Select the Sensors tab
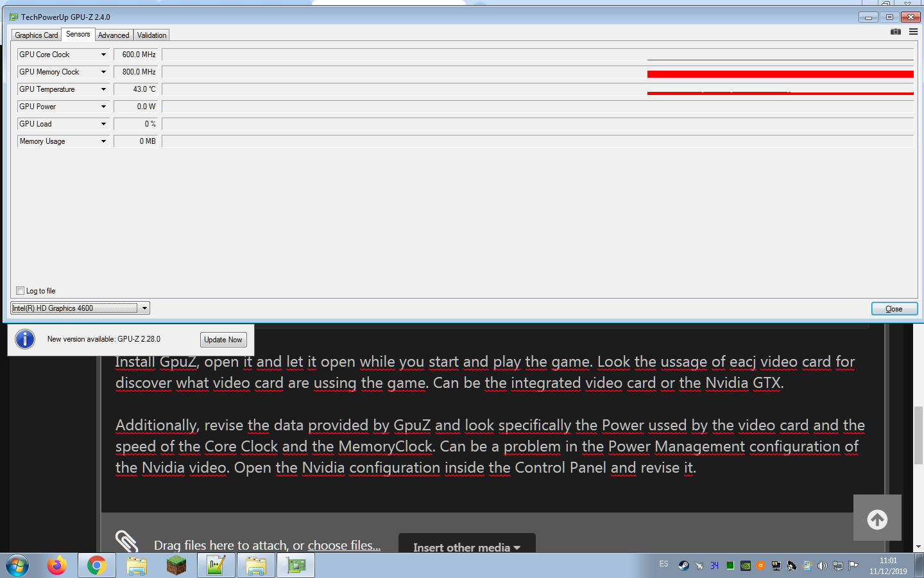The height and width of the screenshot is (578, 924). 78,34
